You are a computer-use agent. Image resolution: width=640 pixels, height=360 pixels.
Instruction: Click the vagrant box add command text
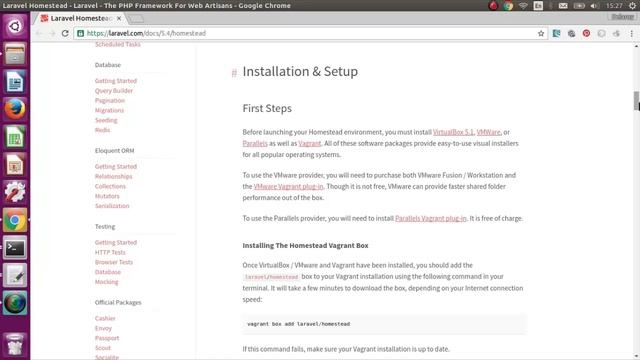[298, 324]
